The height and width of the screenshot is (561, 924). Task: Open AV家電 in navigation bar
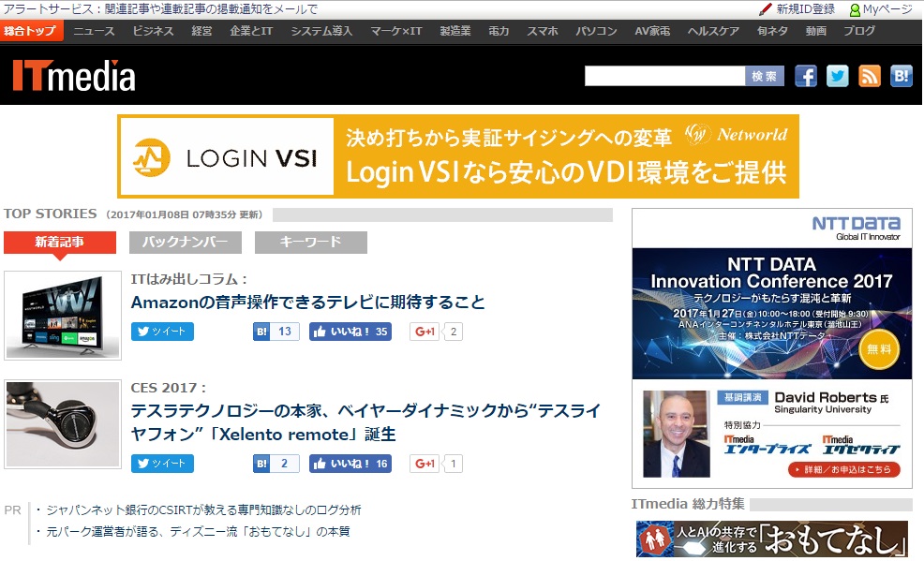(x=652, y=31)
